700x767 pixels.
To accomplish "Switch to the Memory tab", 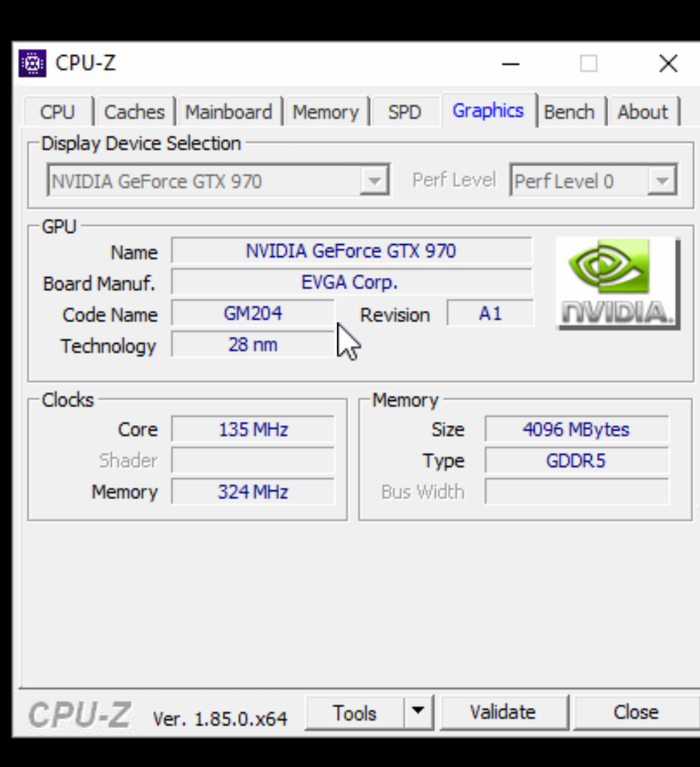I will tap(325, 112).
